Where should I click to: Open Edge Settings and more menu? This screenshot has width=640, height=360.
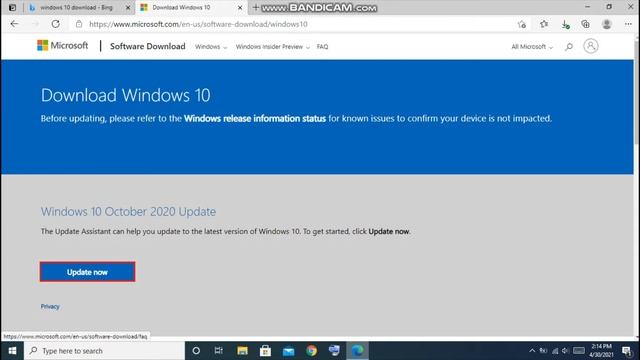pos(628,24)
